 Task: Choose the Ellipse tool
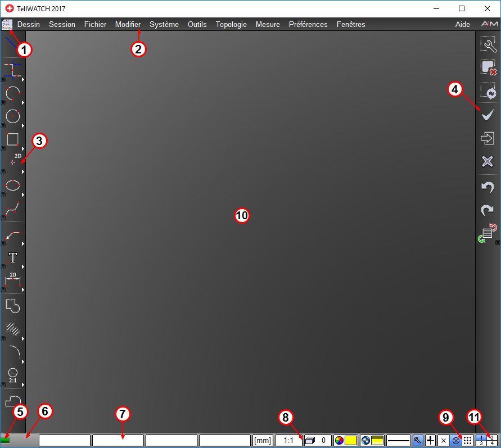click(x=12, y=185)
